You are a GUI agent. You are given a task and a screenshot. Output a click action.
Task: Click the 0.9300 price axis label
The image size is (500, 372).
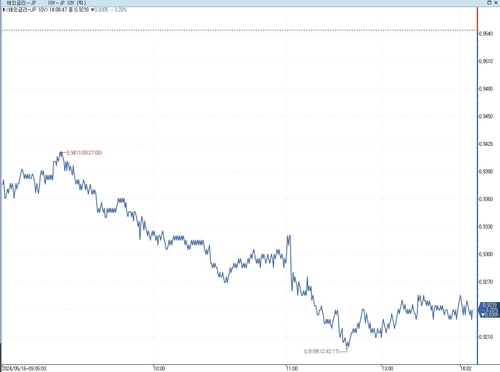click(x=486, y=254)
